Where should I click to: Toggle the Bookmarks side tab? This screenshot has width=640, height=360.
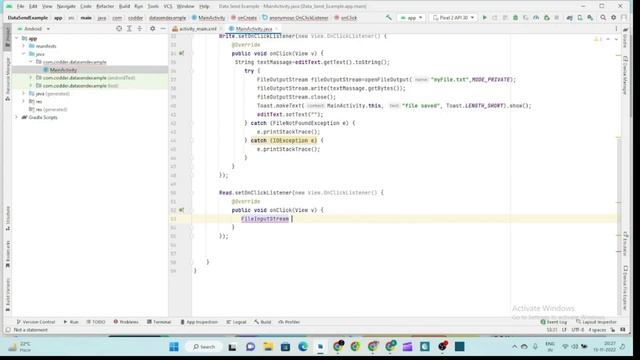pos(7,254)
